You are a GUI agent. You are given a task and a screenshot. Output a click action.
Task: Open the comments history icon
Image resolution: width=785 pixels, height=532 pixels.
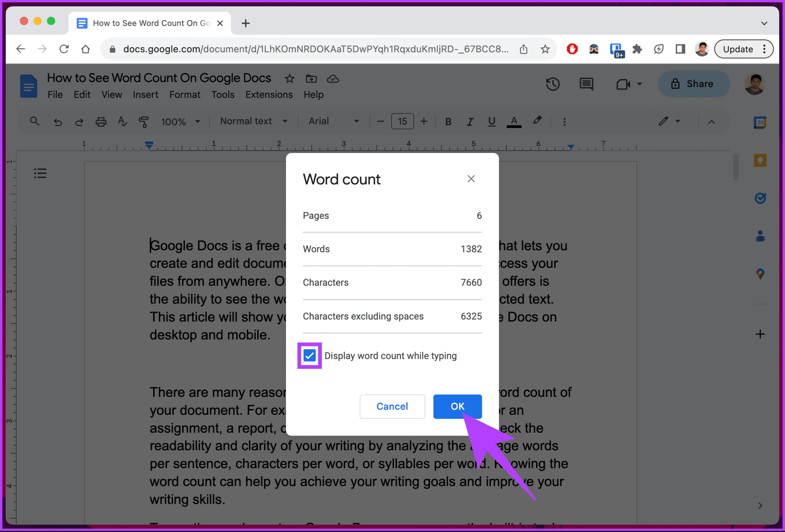(586, 84)
